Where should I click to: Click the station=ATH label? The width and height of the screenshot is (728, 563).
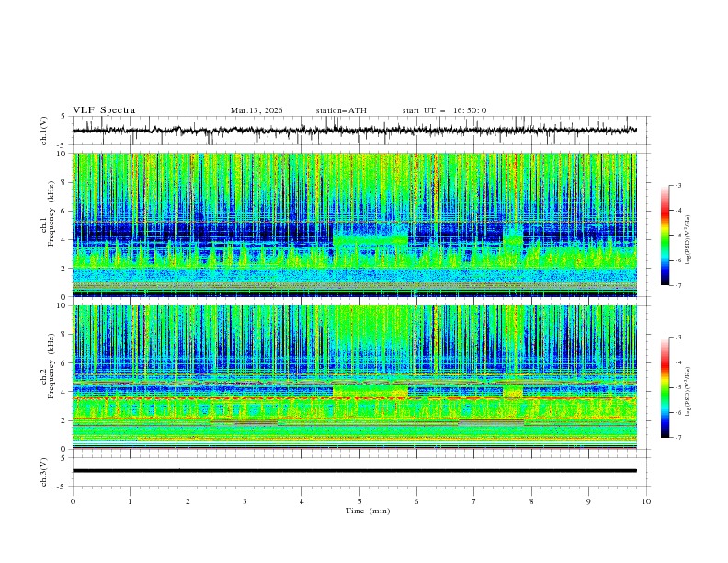[x=341, y=110]
